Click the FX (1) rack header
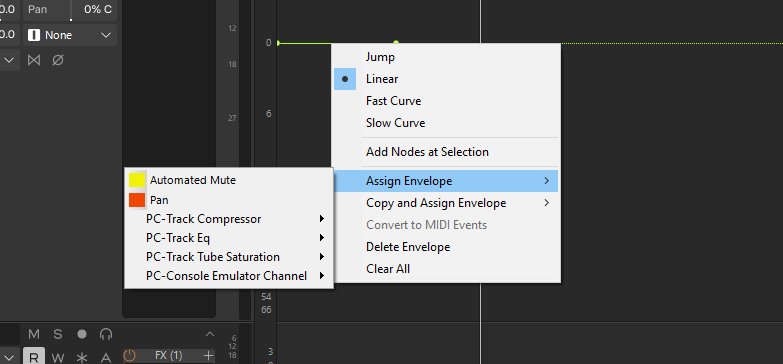 click(x=169, y=356)
